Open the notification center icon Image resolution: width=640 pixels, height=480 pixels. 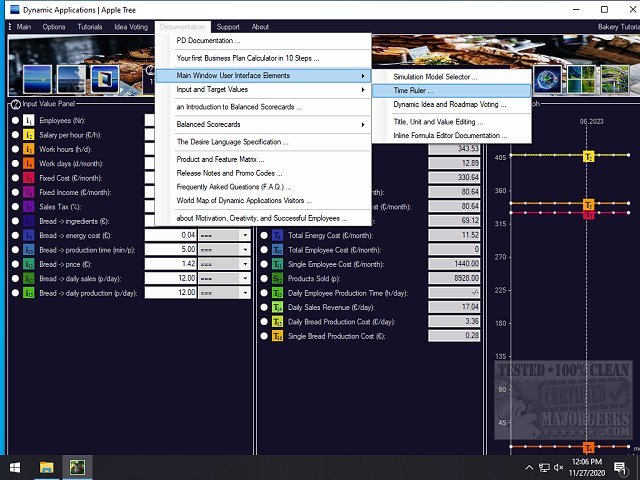[620, 468]
